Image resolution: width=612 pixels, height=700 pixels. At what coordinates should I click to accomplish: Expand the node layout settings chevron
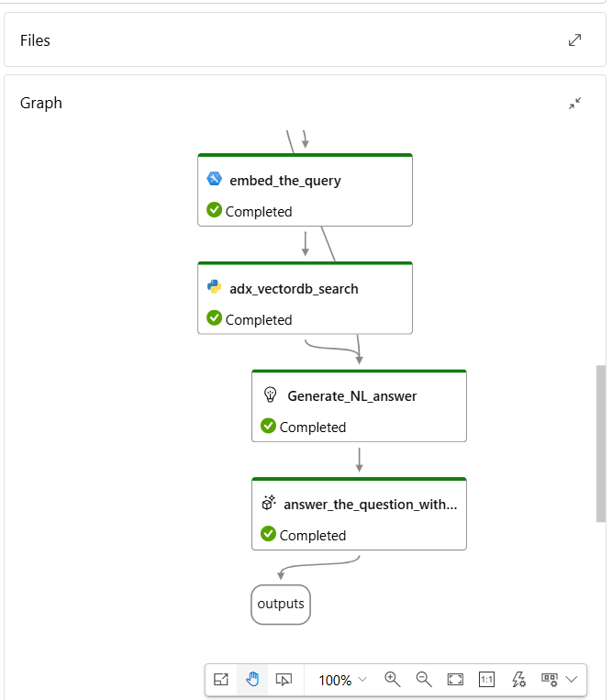[572, 680]
